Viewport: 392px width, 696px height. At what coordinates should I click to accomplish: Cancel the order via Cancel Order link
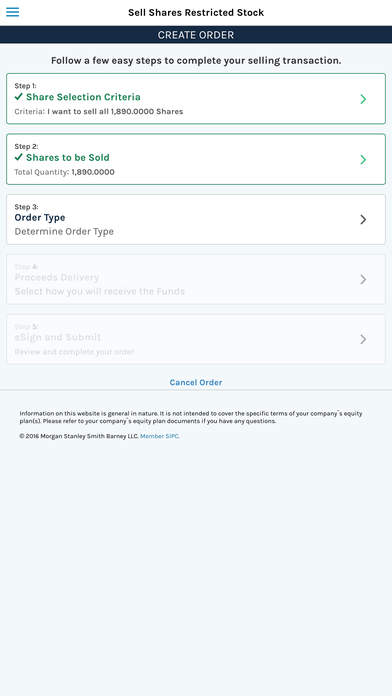click(x=196, y=382)
